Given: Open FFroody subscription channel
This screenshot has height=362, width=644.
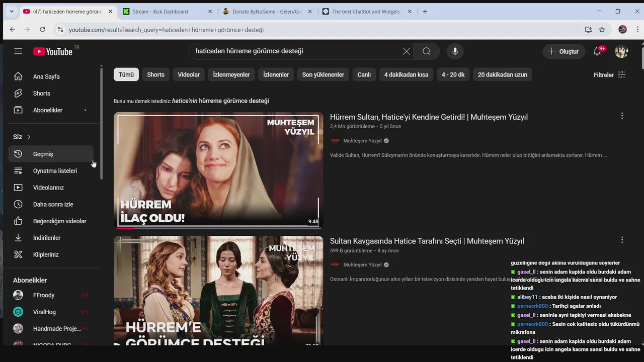Looking at the screenshot, I should 51,295.
